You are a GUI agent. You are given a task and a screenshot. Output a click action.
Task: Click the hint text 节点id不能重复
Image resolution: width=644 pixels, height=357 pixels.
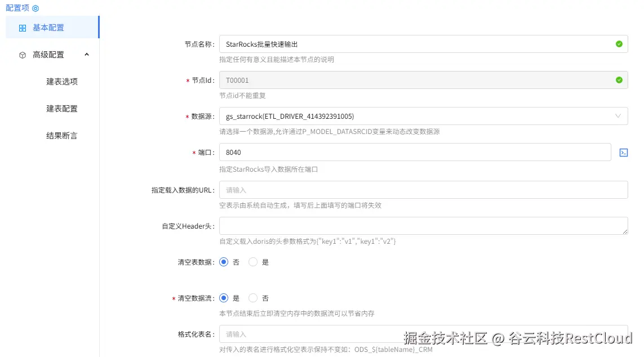(242, 96)
